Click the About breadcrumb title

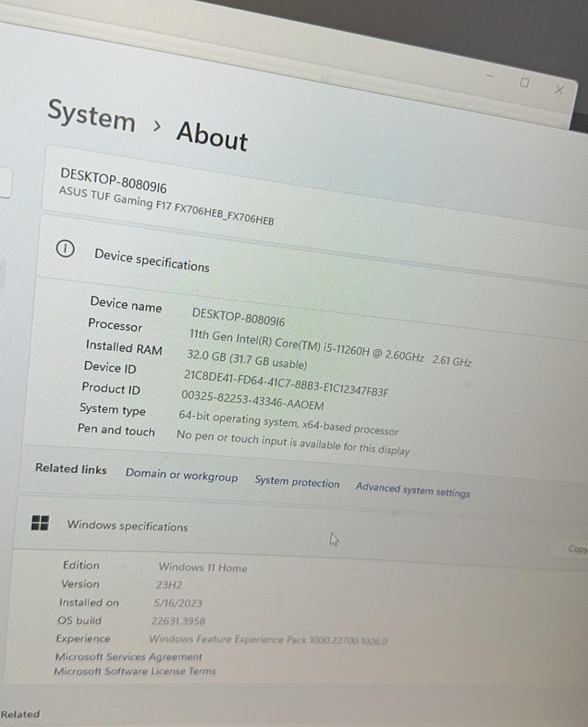click(x=212, y=136)
